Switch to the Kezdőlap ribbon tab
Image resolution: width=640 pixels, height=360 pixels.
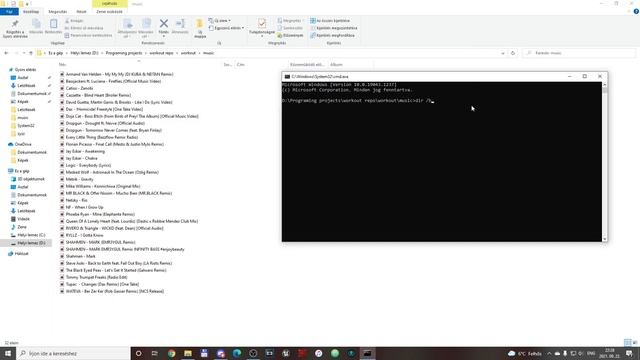(31, 11)
